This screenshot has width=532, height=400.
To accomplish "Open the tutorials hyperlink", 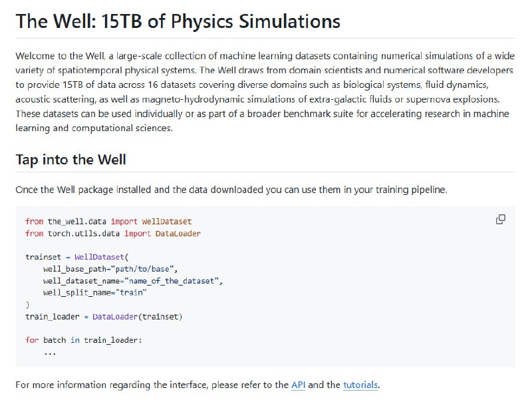I will click(358, 385).
